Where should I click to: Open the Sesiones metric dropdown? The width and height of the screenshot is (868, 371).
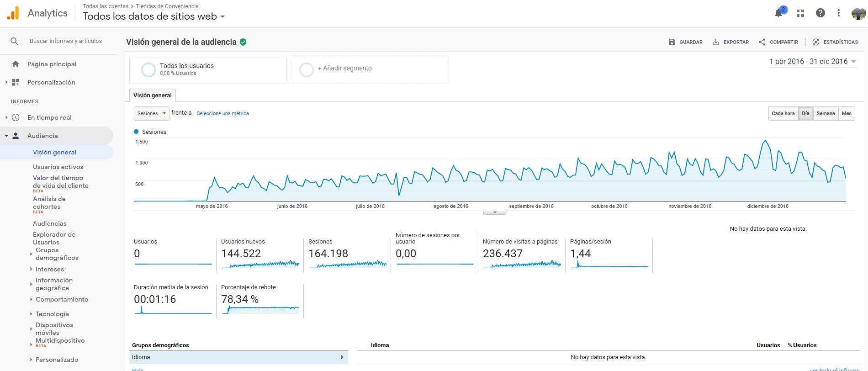[x=151, y=113]
